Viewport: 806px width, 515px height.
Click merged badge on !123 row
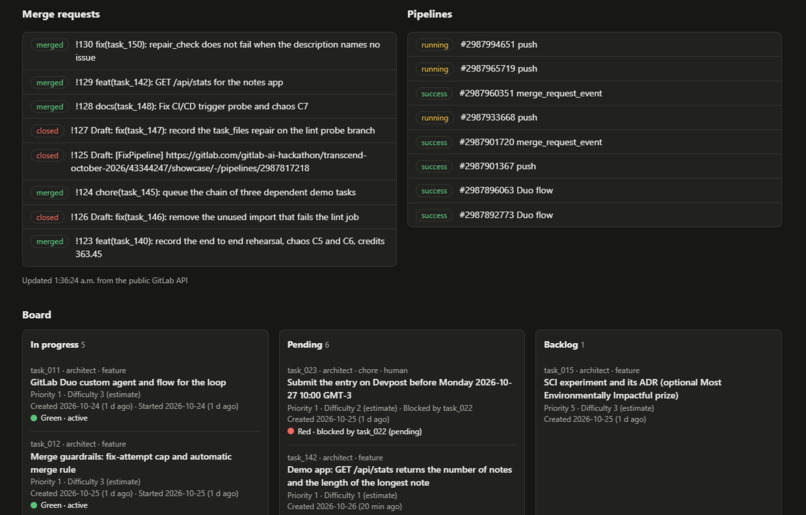[50, 241]
